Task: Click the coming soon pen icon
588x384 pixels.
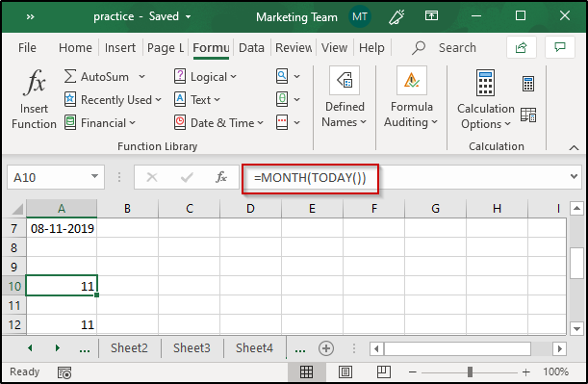Action: click(396, 16)
